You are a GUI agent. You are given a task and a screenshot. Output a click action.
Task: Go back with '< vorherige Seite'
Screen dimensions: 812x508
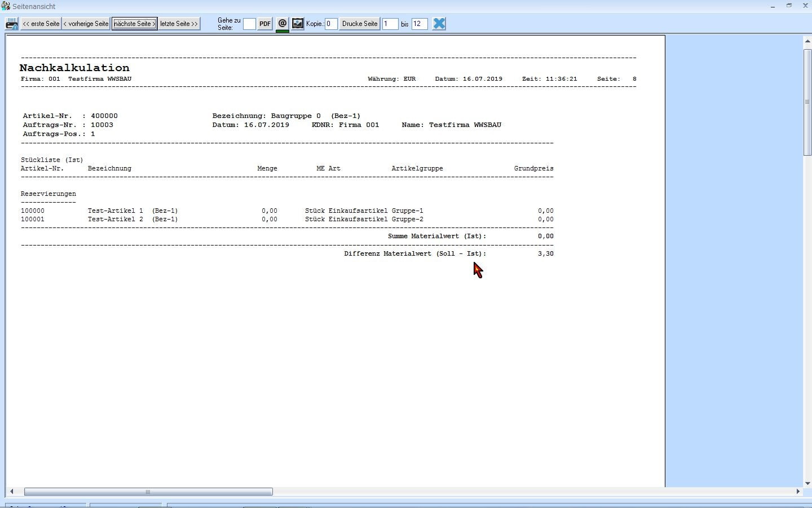tap(86, 24)
